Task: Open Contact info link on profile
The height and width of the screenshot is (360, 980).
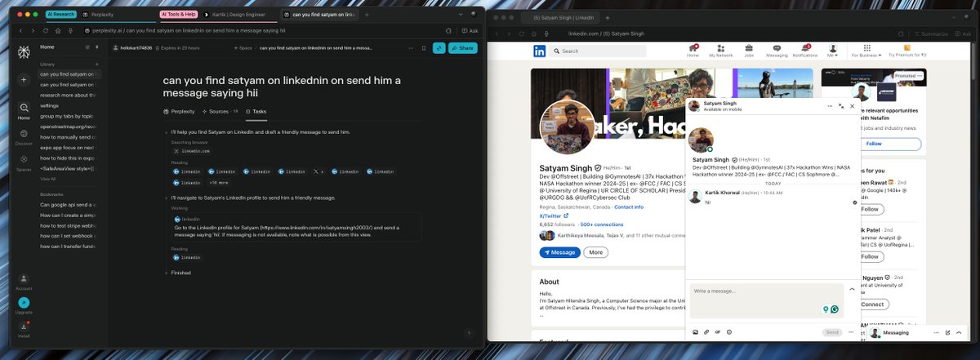Action: 629,207
